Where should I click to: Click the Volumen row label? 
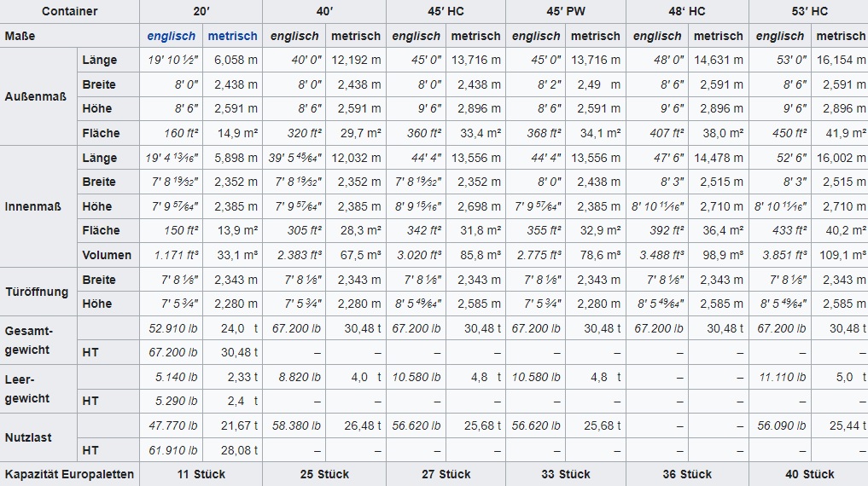click(x=107, y=255)
